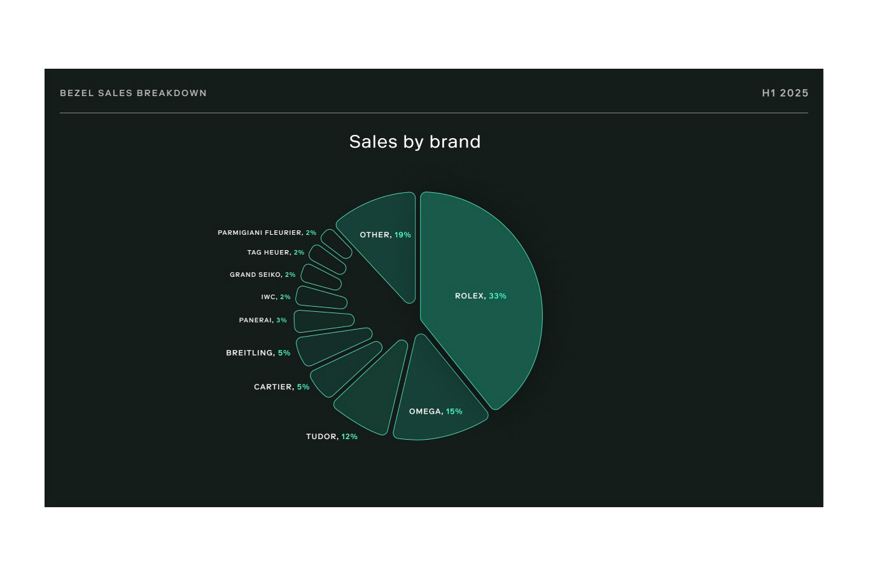This screenshot has width=882, height=588.
Task: Click the 'TUDOR, 12%' text label
Action: (x=332, y=437)
